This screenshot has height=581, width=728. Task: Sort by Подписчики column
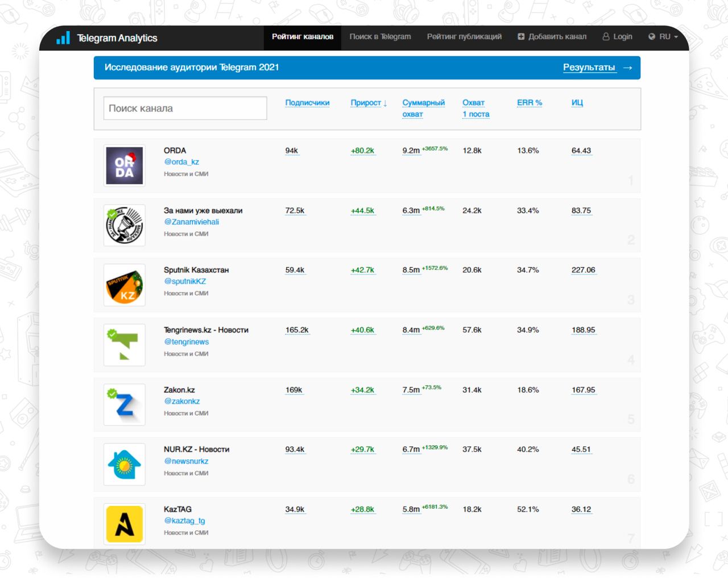(x=307, y=103)
